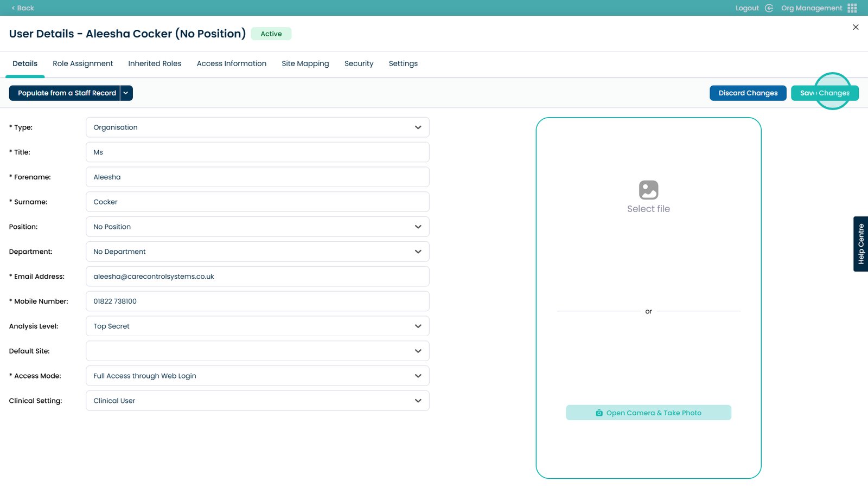Expand the Access Mode dropdown
This screenshot has width=868, height=488.
[x=257, y=376]
